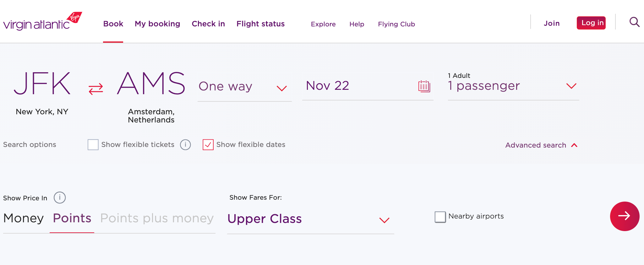Click the Log in button
This screenshot has width=644, height=265.
591,23
